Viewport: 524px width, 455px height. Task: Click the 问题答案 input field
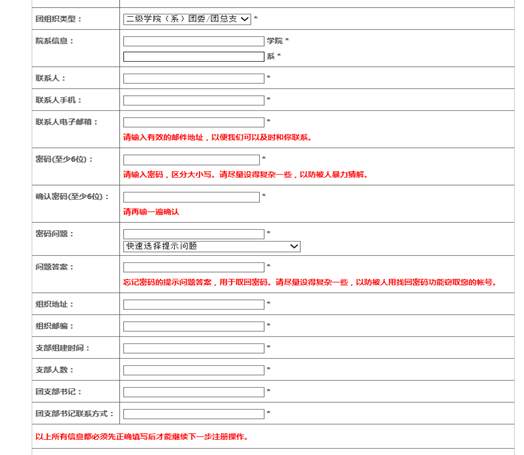[x=193, y=267]
